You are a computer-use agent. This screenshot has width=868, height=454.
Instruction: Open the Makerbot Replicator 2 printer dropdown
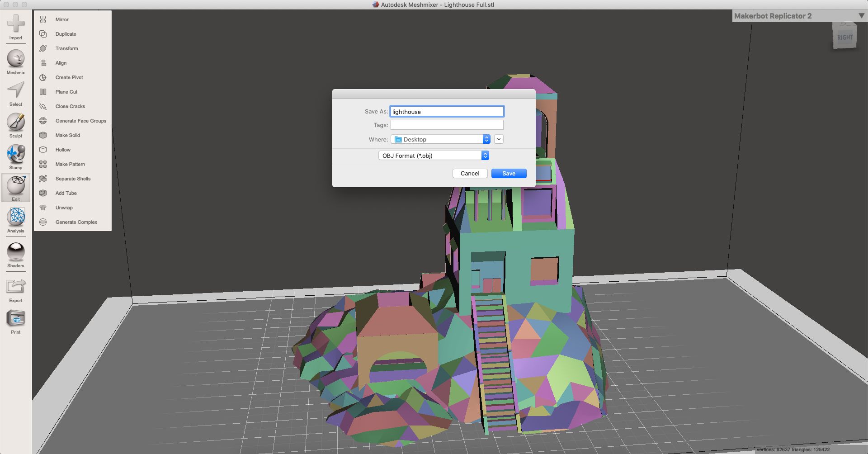(798, 16)
